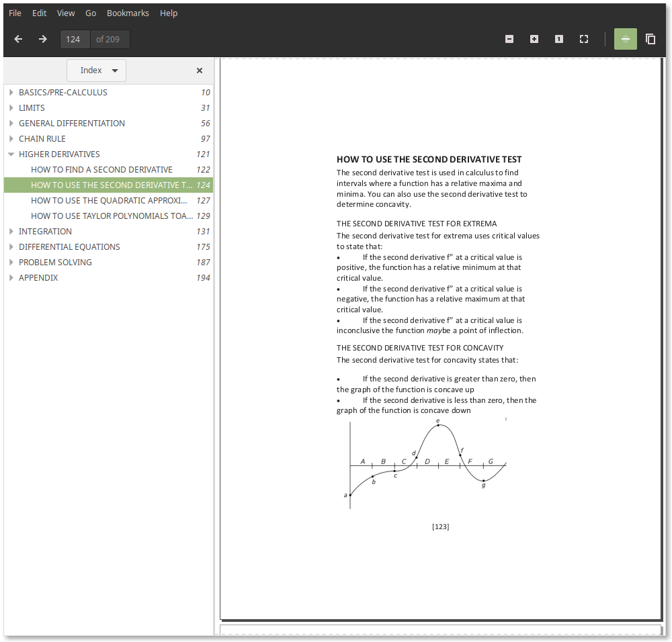Go to the previous page arrow

pyautogui.click(x=18, y=39)
